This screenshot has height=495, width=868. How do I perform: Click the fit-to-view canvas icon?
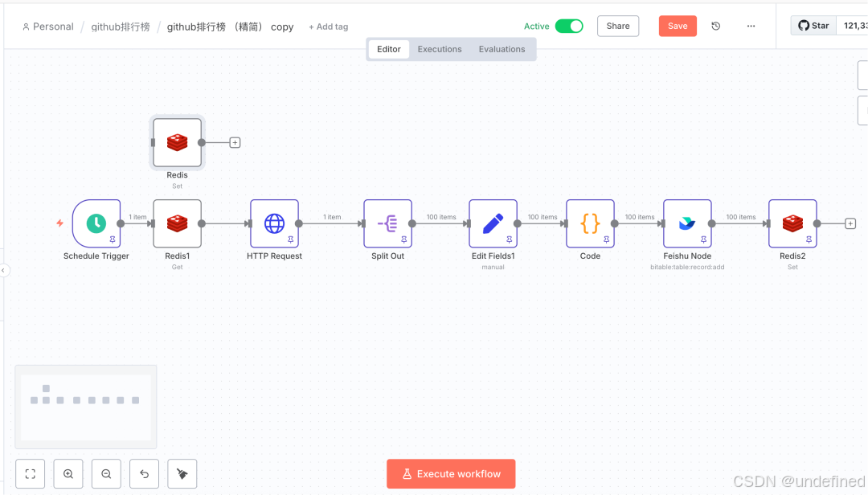(31, 474)
